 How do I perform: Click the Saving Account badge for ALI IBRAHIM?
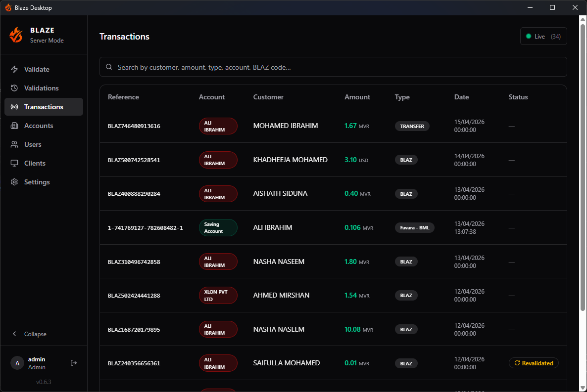(218, 227)
